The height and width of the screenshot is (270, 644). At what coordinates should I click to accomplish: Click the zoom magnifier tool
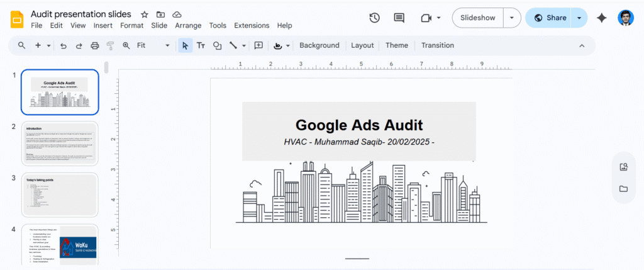click(126, 45)
